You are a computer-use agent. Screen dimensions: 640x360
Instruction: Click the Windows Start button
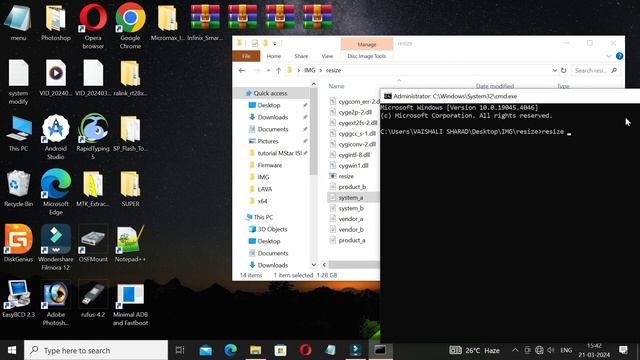[12, 350]
